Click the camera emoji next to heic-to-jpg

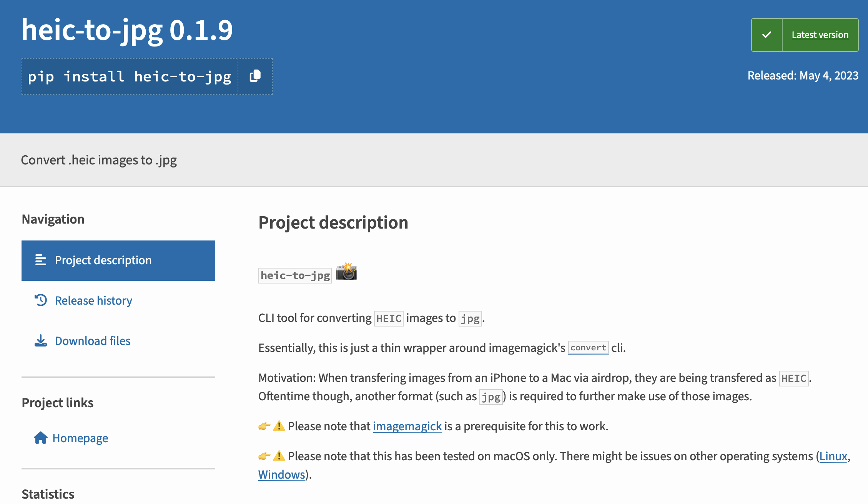tap(346, 272)
